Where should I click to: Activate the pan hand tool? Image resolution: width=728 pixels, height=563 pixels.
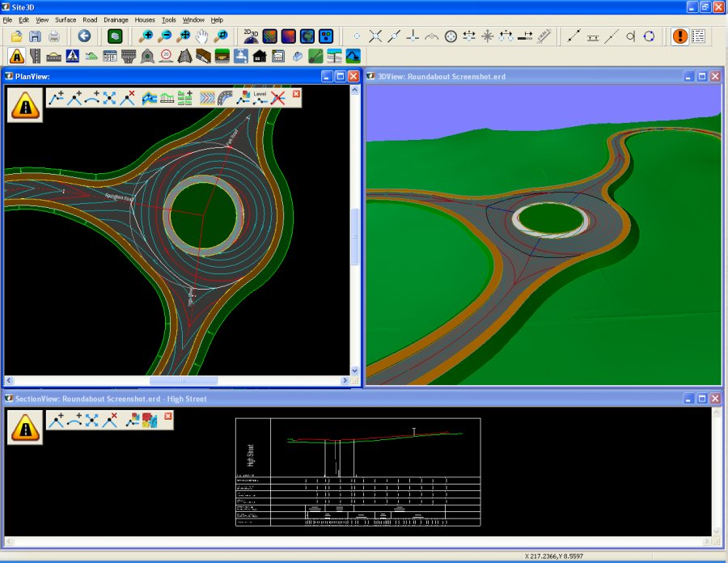point(202,36)
